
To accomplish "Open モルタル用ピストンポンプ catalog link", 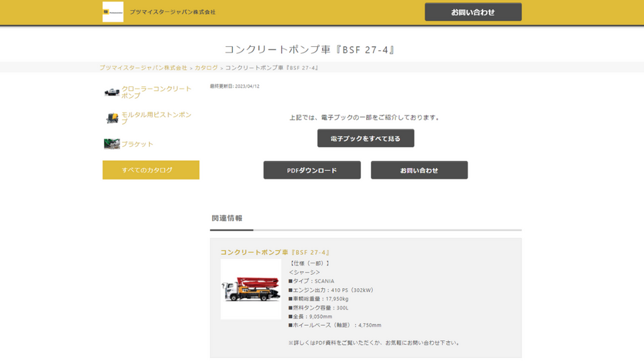I will pyautogui.click(x=156, y=118).
